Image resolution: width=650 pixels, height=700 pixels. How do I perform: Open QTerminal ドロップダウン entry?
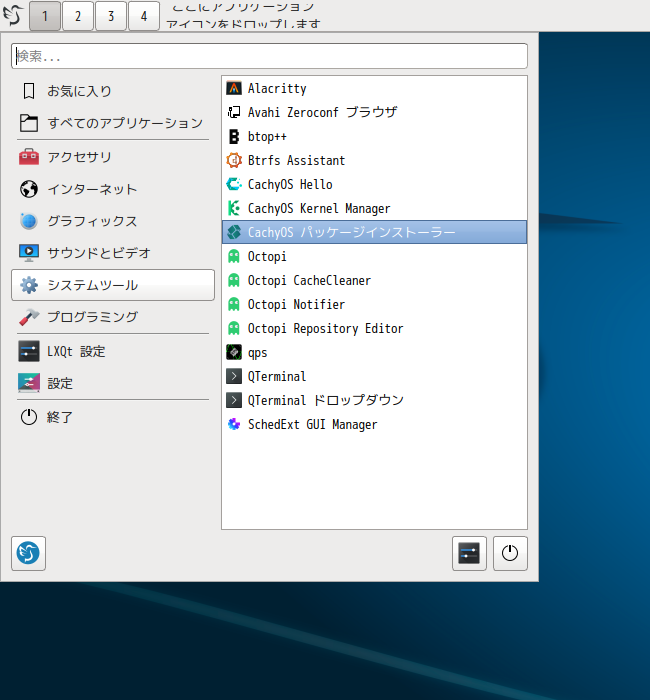click(x=325, y=401)
